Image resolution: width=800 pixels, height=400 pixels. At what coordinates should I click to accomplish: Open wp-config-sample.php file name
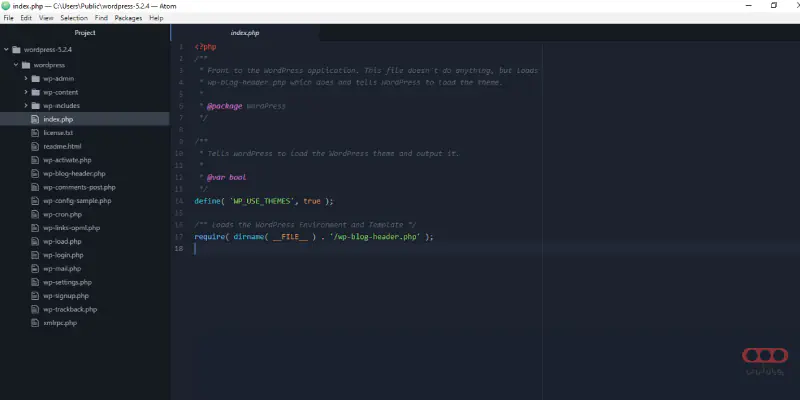[78, 201]
